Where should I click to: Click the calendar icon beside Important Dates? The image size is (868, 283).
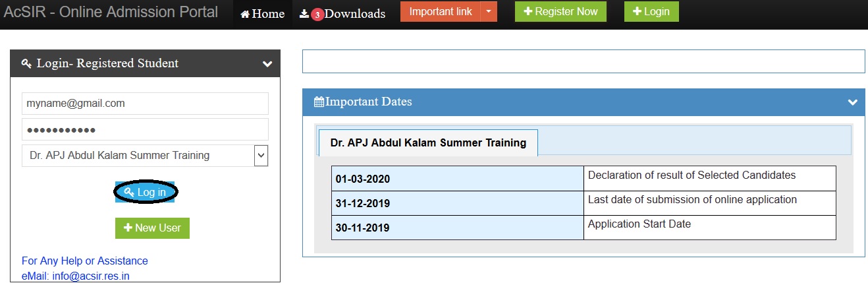pyautogui.click(x=319, y=102)
